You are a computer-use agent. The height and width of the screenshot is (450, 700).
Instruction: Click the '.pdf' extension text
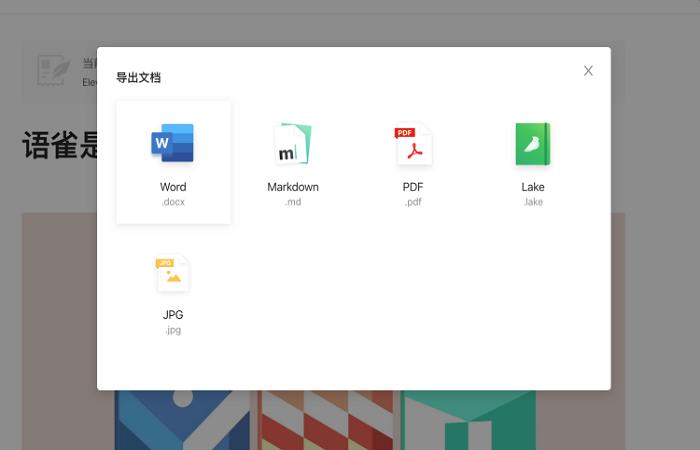click(x=413, y=202)
